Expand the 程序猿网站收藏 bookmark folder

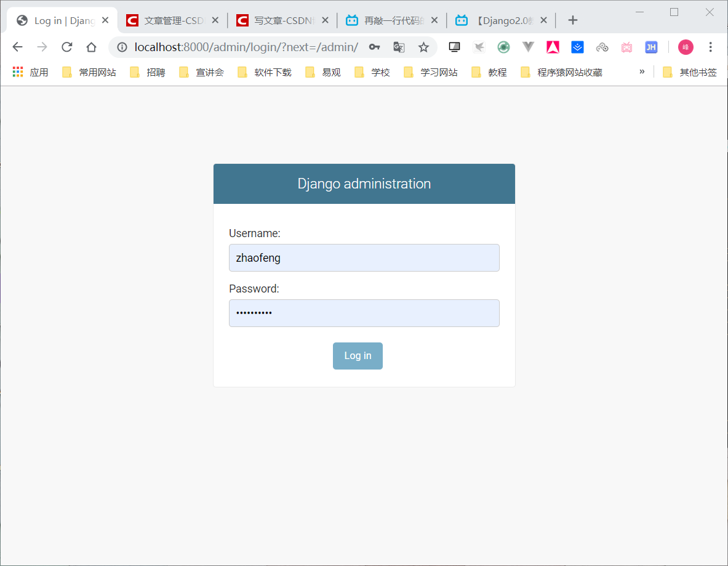click(x=562, y=72)
